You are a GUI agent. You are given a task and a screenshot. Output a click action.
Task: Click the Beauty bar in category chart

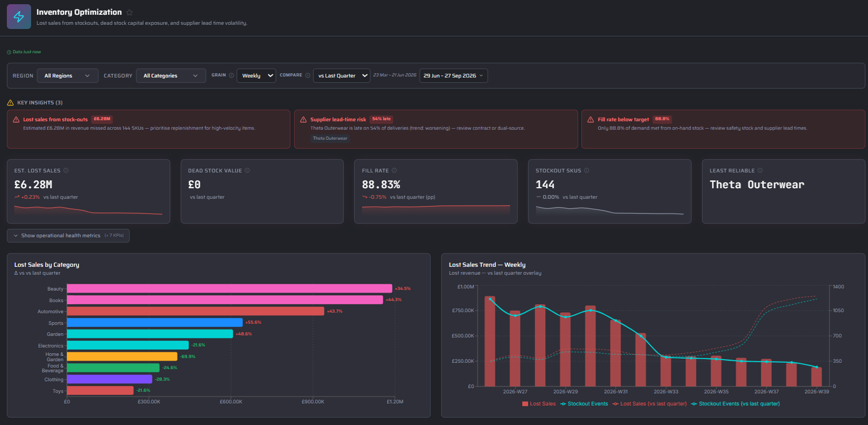point(229,288)
